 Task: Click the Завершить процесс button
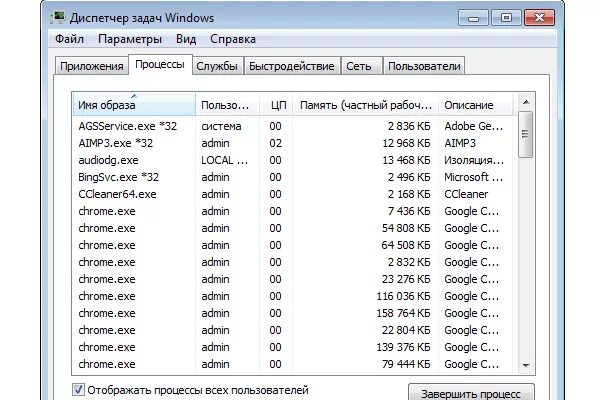coord(471,393)
